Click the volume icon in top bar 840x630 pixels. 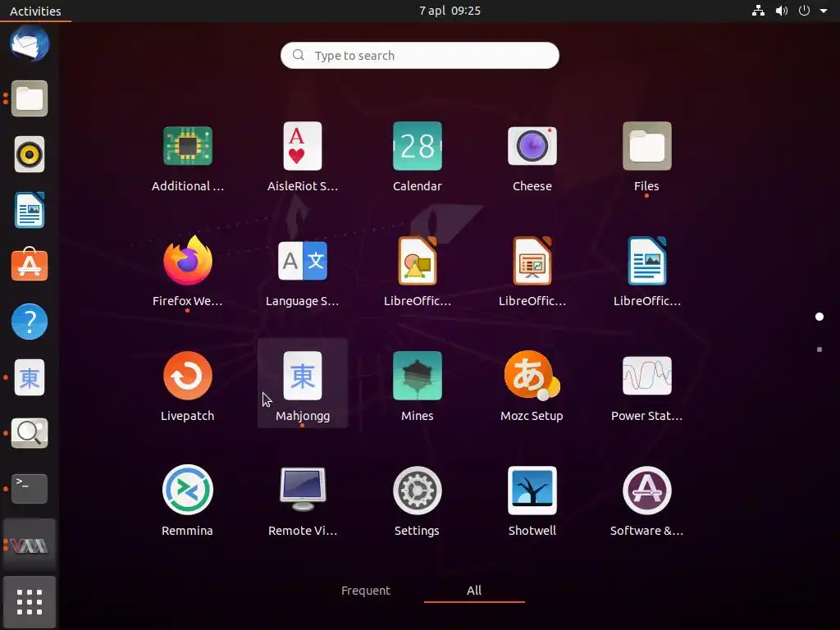pyautogui.click(x=782, y=11)
